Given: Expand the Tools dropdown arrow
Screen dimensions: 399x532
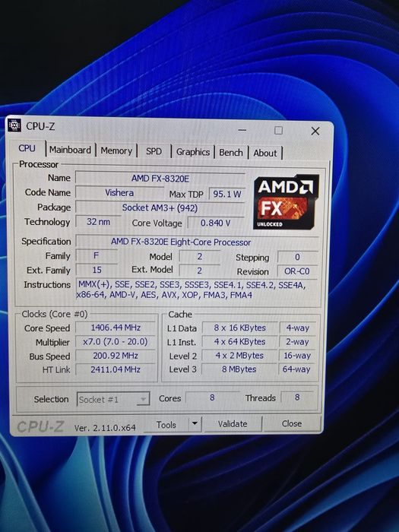Looking at the screenshot, I should (195, 424).
